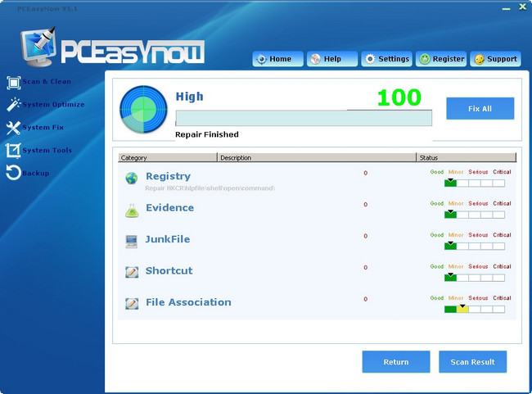The image size is (532, 394).
Task: Click the 'Repair Finished' status text
Action: click(207, 134)
